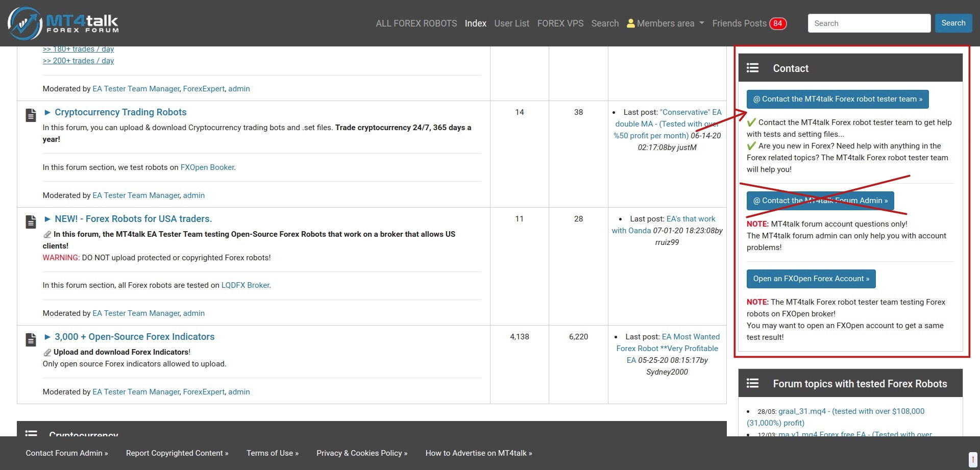Open the Search menu item

pos(605,23)
